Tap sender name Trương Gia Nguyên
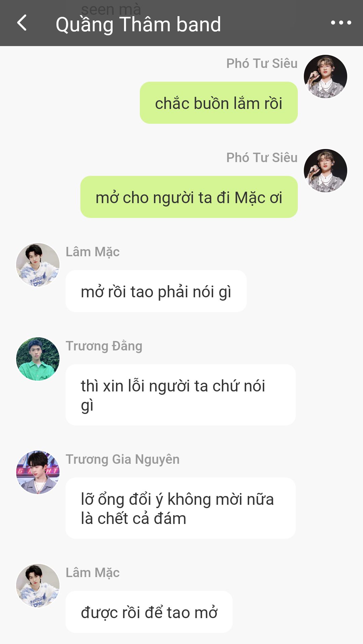The height and width of the screenshot is (644, 363). (122, 459)
